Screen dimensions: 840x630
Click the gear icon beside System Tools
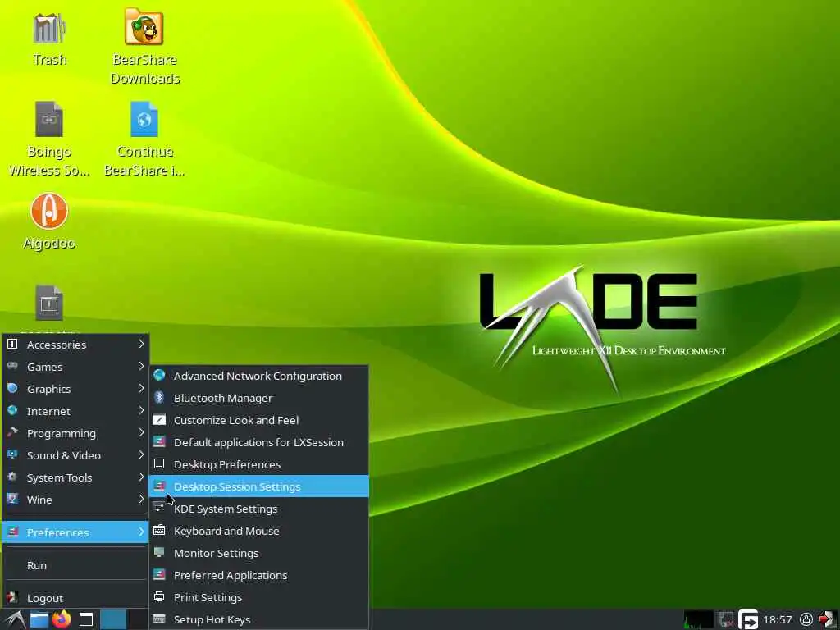tap(12, 477)
